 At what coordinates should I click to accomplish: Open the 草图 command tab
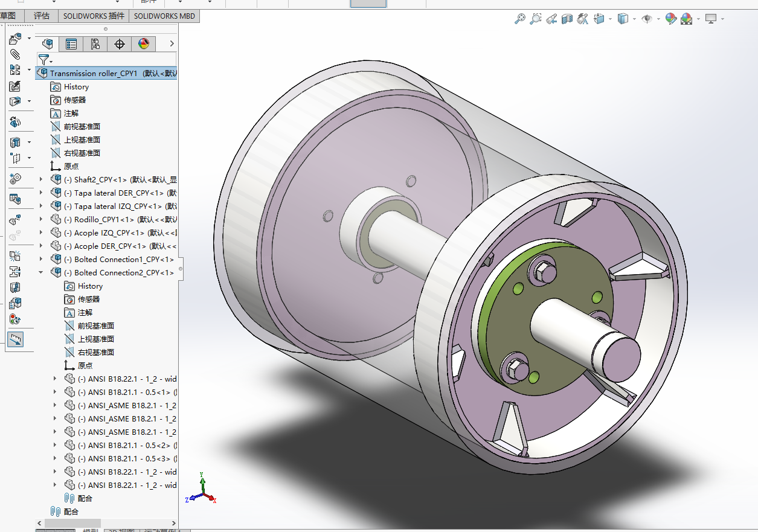click(x=8, y=16)
